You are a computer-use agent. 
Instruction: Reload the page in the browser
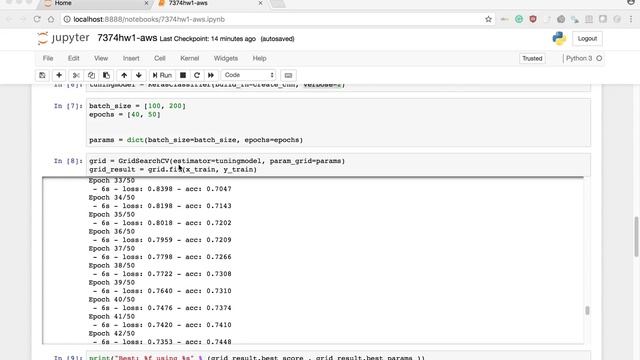37,19
